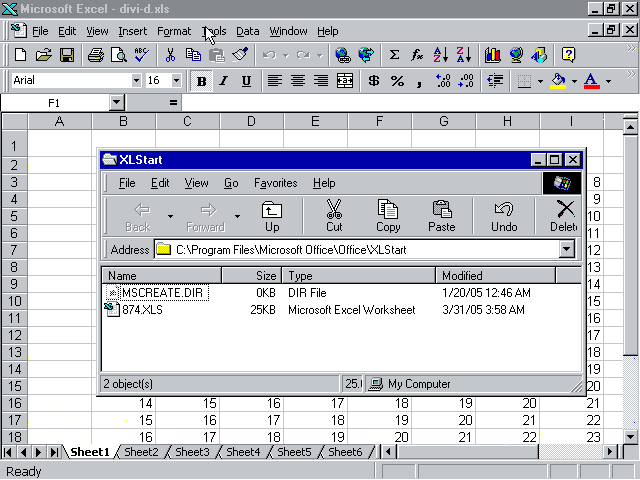
Task: Open the Go menu in XLStart window
Action: [x=231, y=183]
